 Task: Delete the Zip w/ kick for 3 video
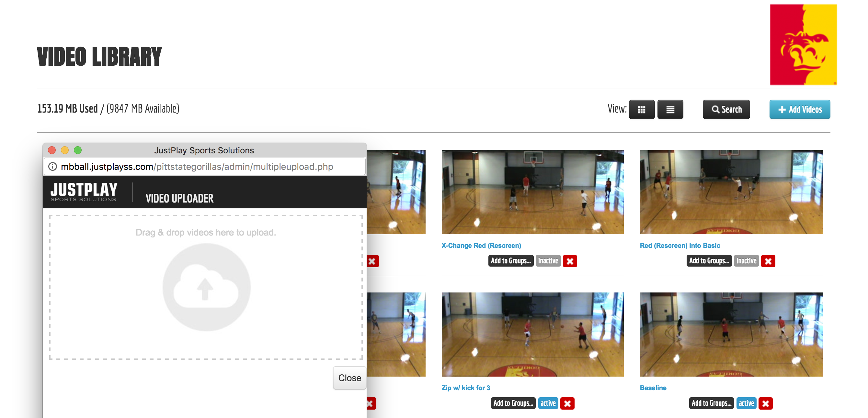[x=567, y=403]
